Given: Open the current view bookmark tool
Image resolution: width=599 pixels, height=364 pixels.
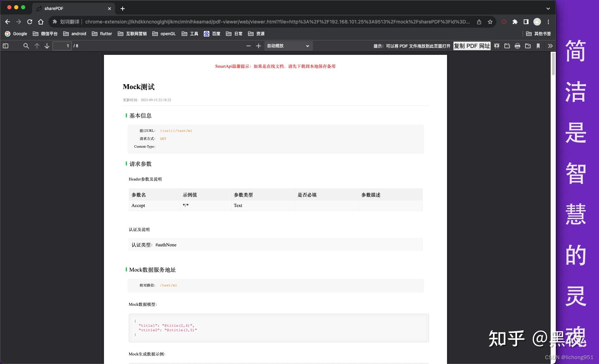Looking at the screenshot, I should tap(539, 46).
